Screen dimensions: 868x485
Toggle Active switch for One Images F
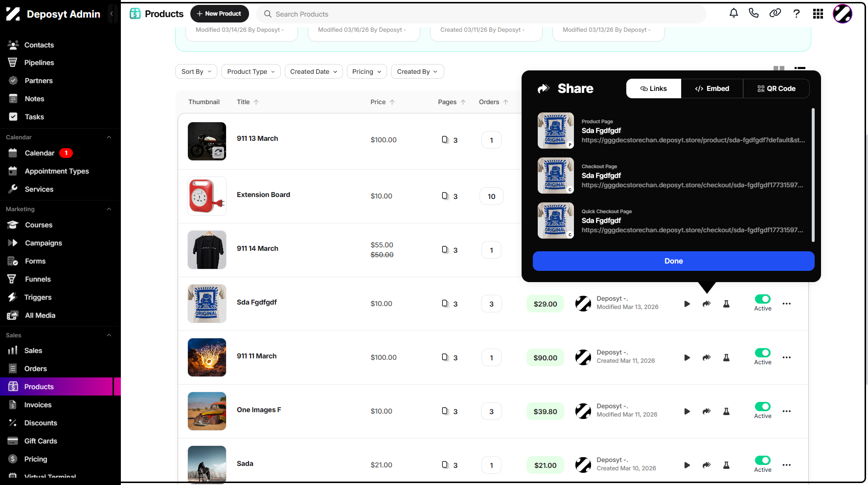(x=763, y=406)
